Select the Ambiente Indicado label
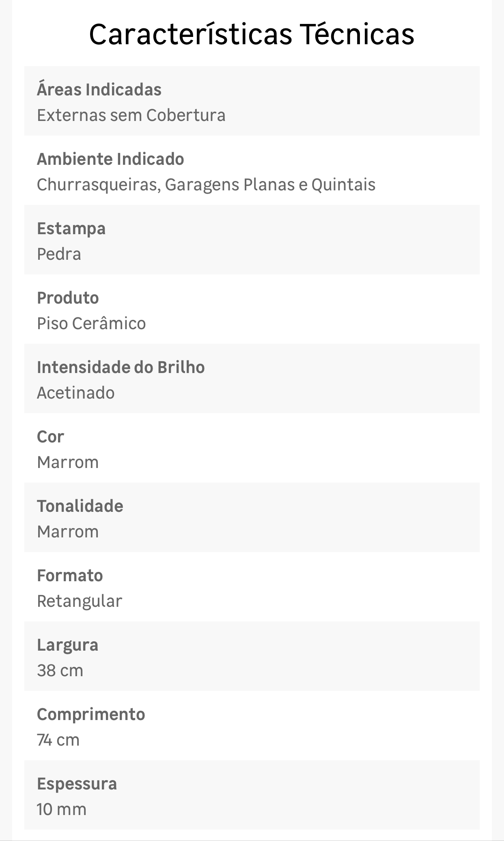 point(110,159)
